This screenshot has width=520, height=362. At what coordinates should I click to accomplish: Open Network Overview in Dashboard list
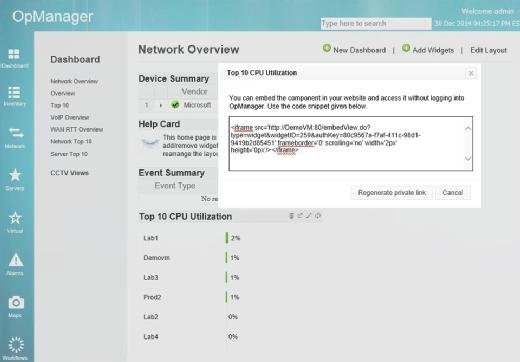[x=74, y=81]
